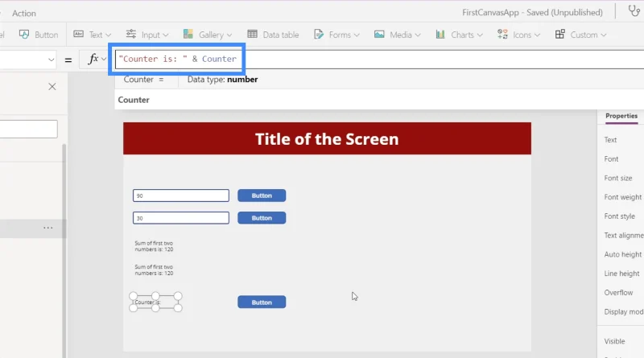The image size is (644, 358).
Task: Click the Button next to the 30 input
Action: 262,218
